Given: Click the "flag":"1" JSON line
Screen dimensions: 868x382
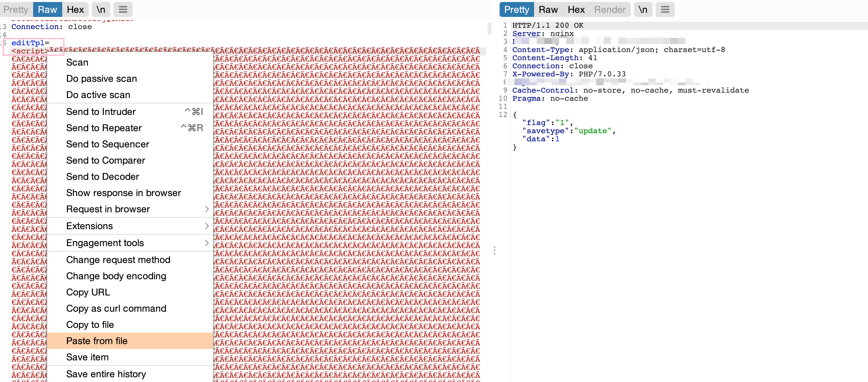Looking at the screenshot, I should click(547, 123).
